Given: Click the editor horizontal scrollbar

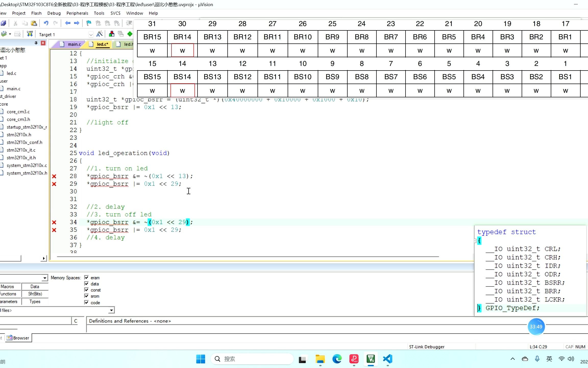Looking at the screenshot, I should 248,256.
